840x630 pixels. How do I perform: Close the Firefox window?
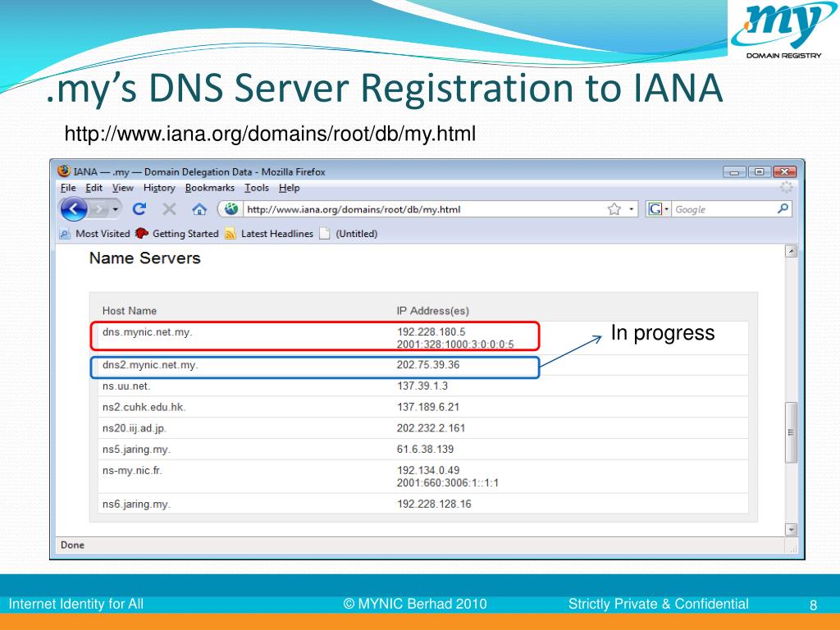coord(784,171)
